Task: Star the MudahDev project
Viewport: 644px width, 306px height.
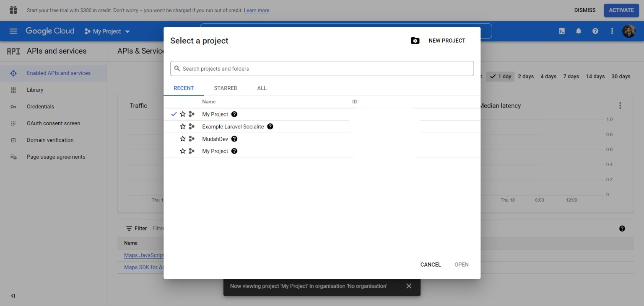Action: pyautogui.click(x=183, y=139)
